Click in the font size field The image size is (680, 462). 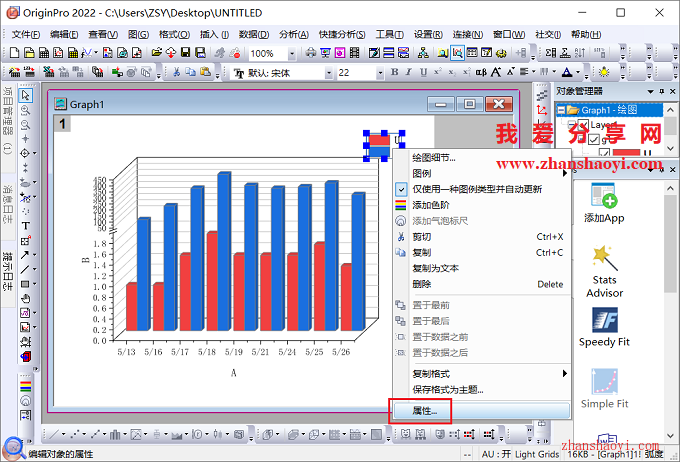(356, 73)
